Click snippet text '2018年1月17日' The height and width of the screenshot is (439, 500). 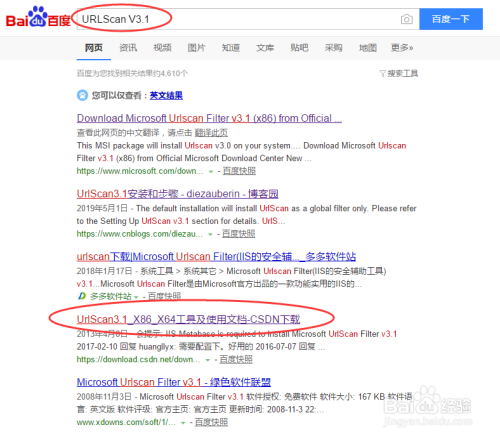click(104, 271)
